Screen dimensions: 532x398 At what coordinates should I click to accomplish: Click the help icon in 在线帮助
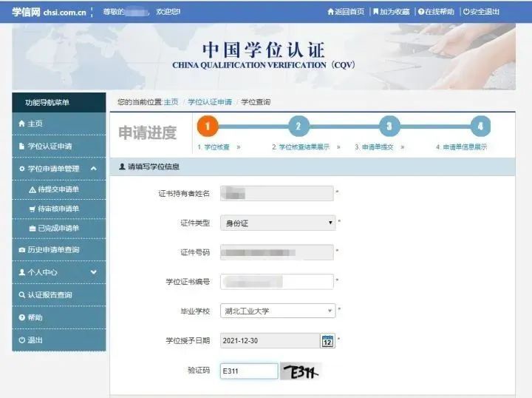click(421, 12)
